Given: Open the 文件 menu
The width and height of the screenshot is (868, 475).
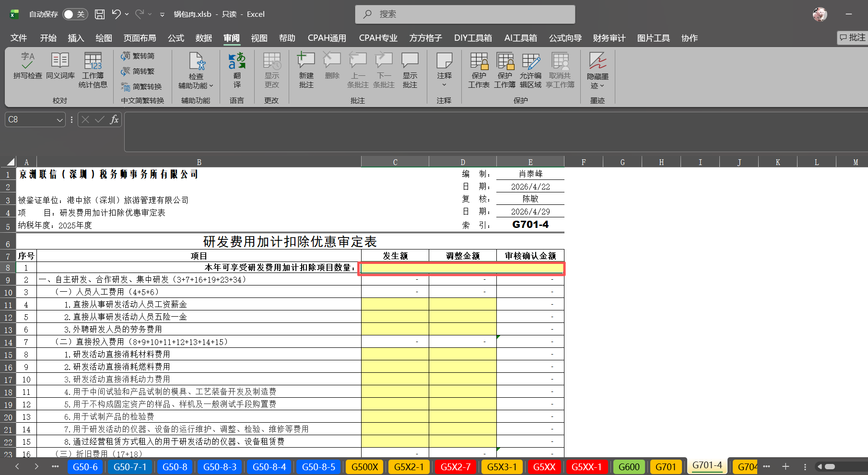Looking at the screenshot, I should pos(19,38).
